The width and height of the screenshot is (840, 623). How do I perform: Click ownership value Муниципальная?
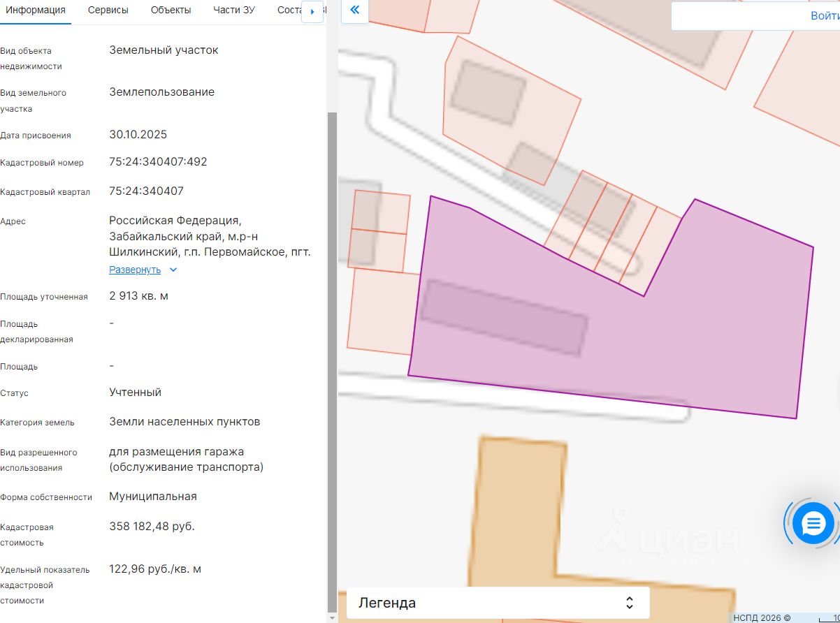153,497
